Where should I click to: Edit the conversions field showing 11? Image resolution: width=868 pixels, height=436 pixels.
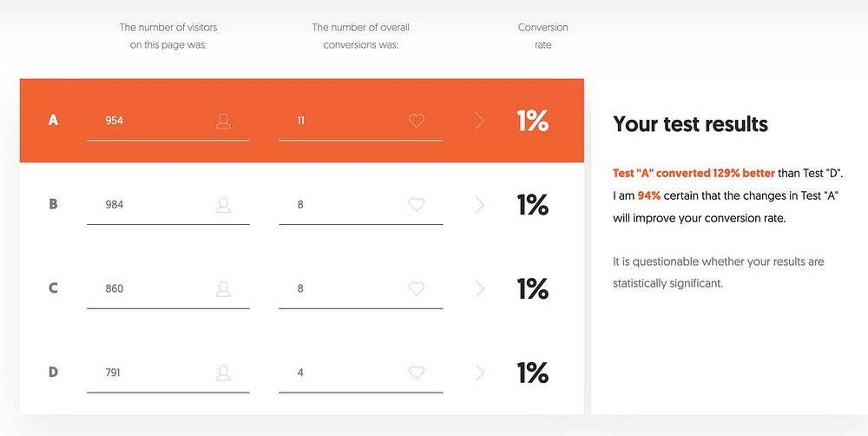339,121
